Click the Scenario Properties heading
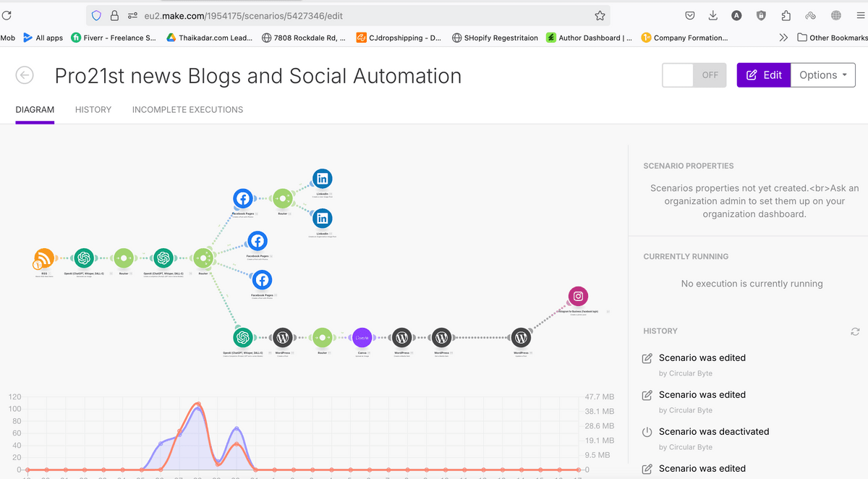This screenshot has width=868, height=479. 689,166
